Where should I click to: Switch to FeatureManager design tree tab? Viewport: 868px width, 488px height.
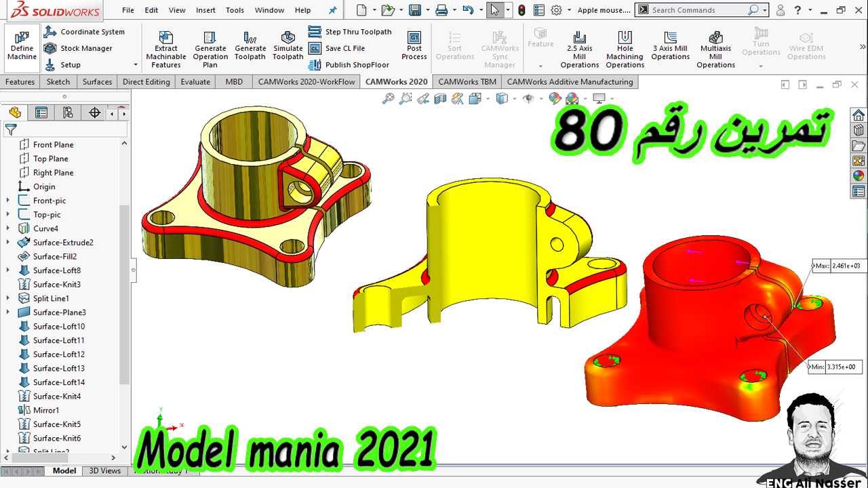[15, 113]
